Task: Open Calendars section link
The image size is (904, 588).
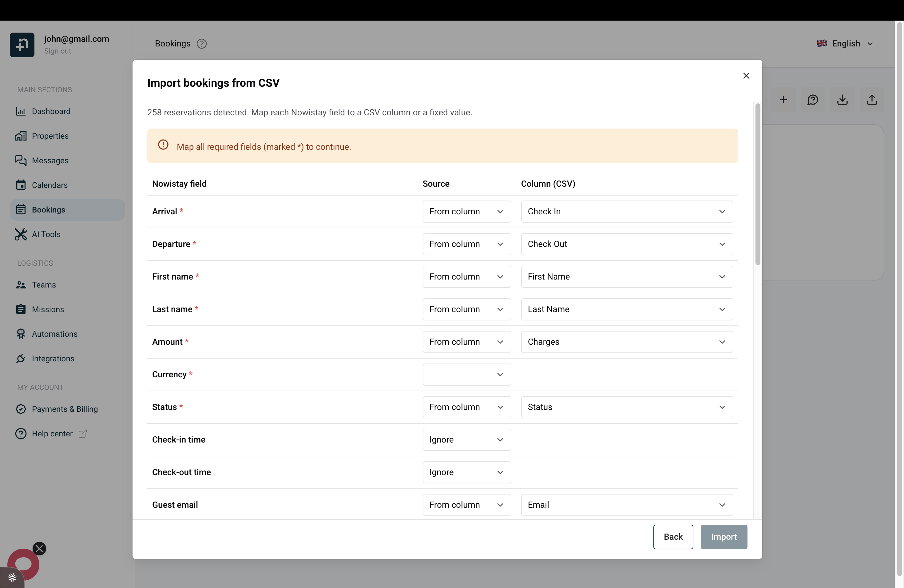Action: pyautogui.click(x=67, y=185)
